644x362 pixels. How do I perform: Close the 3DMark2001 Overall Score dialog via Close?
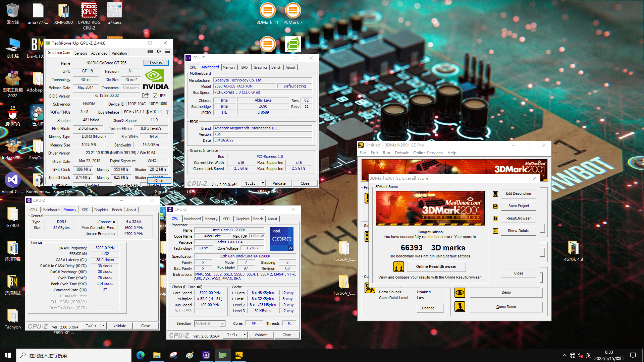pyautogui.click(x=518, y=274)
